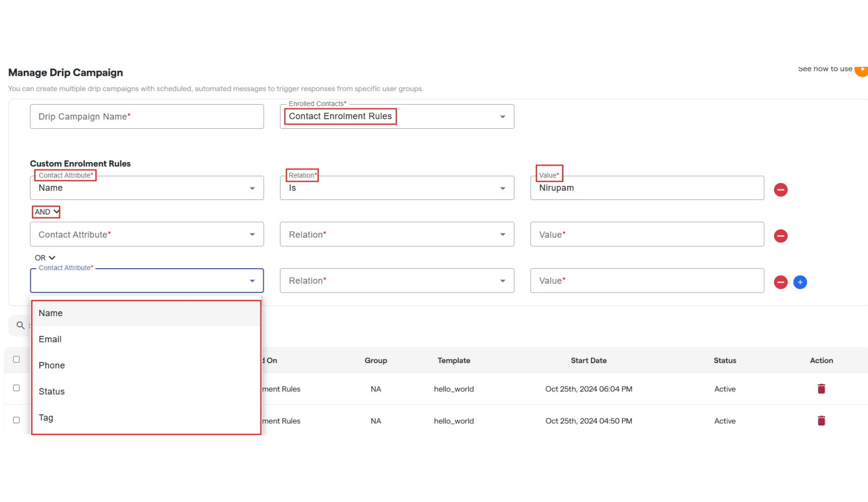Screen dimensions: 868x502
Task: Check the box for the 06:04 PM campaign
Action: [x=16, y=388]
